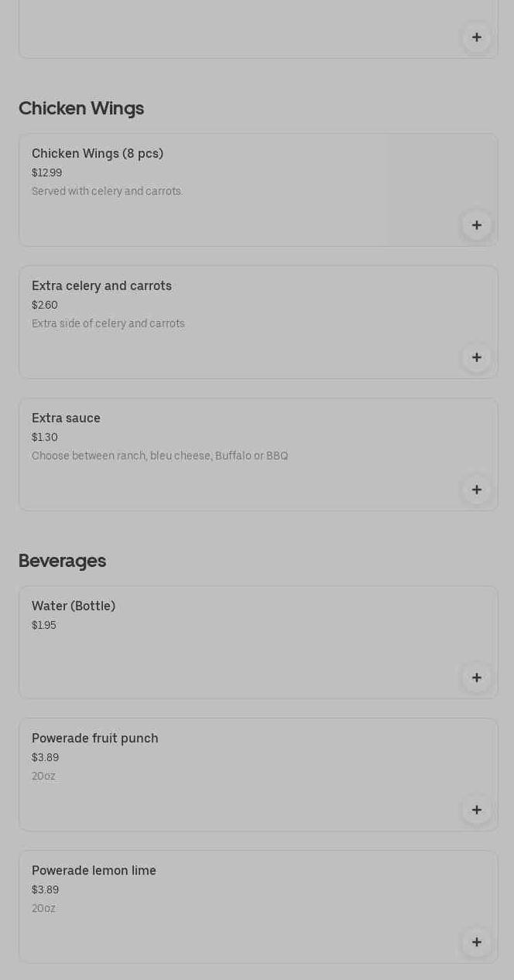Add Chicken Wings (8 pcs) with plus button

click(477, 225)
